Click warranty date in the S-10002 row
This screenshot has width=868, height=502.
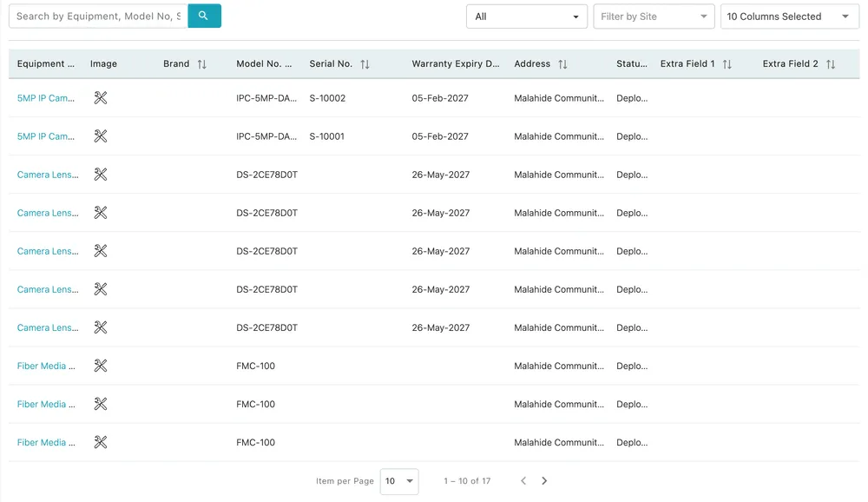(440, 98)
